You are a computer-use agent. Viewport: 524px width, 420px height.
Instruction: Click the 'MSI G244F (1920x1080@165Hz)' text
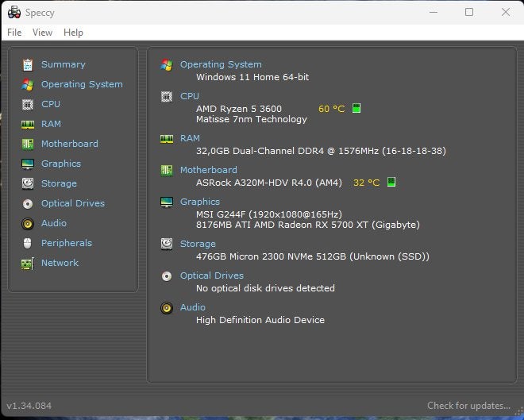click(x=269, y=214)
